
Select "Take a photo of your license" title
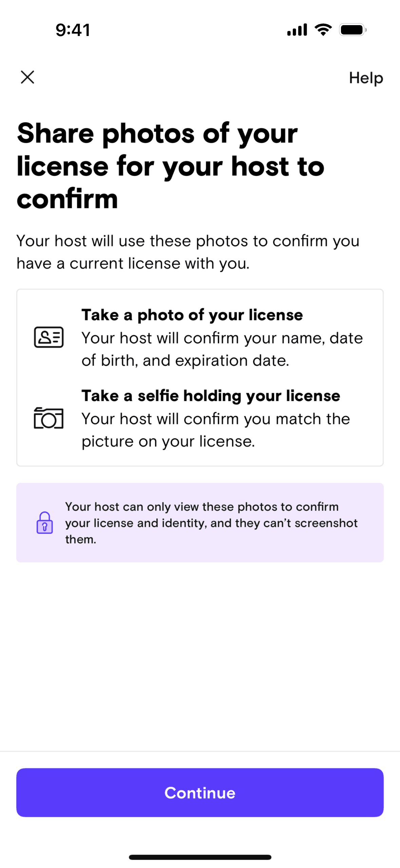point(192,315)
